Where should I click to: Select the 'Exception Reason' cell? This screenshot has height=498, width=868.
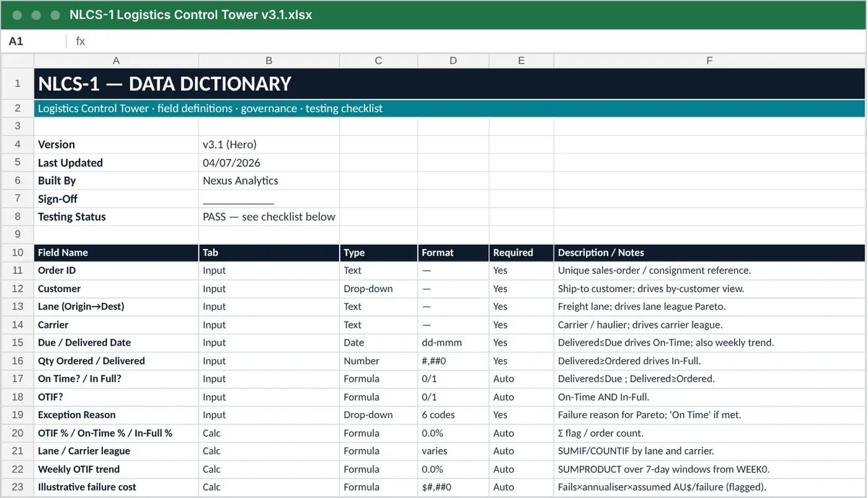[116, 415]
